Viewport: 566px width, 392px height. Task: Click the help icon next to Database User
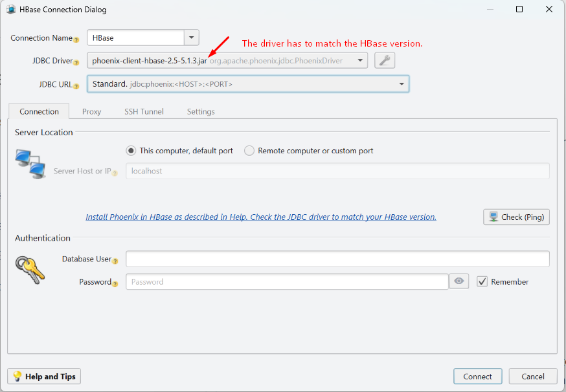(114, 260)
